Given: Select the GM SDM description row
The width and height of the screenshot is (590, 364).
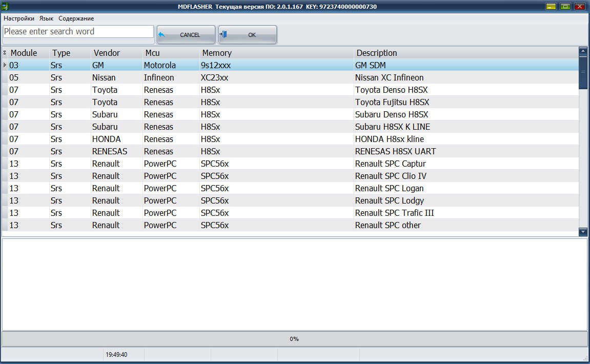Looking at the screenshot, I should (291, 65).
